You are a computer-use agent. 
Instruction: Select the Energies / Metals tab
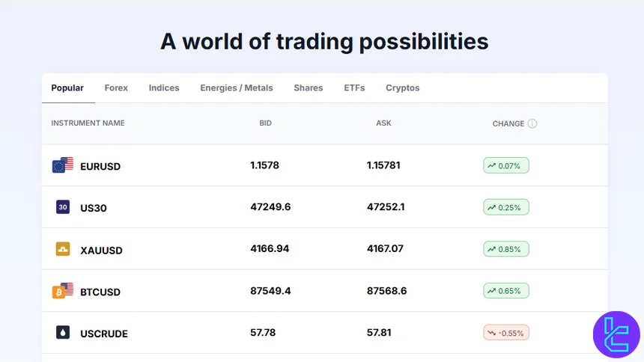(237, 88)
